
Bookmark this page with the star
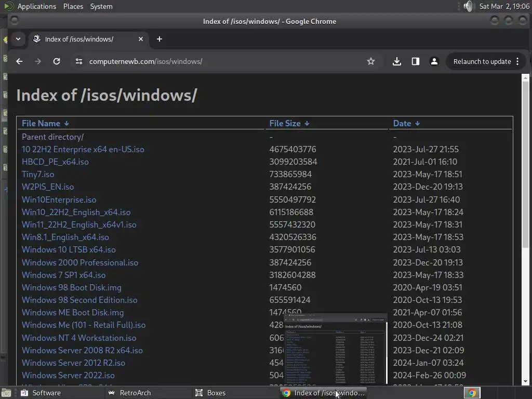pyautogui.click(x=371, y=61)
